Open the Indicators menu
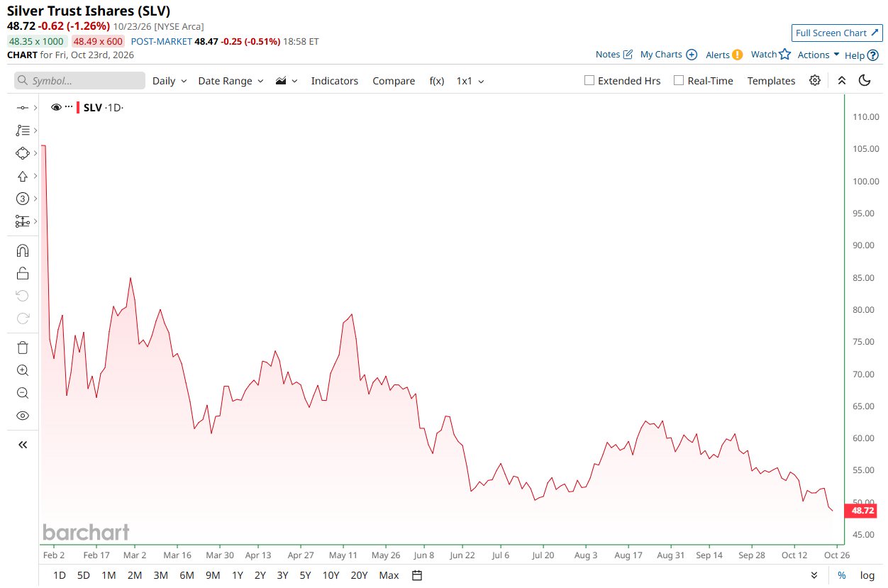Viewport: 888px width, 588px height. pyautogui.click(x=335, y=81)
